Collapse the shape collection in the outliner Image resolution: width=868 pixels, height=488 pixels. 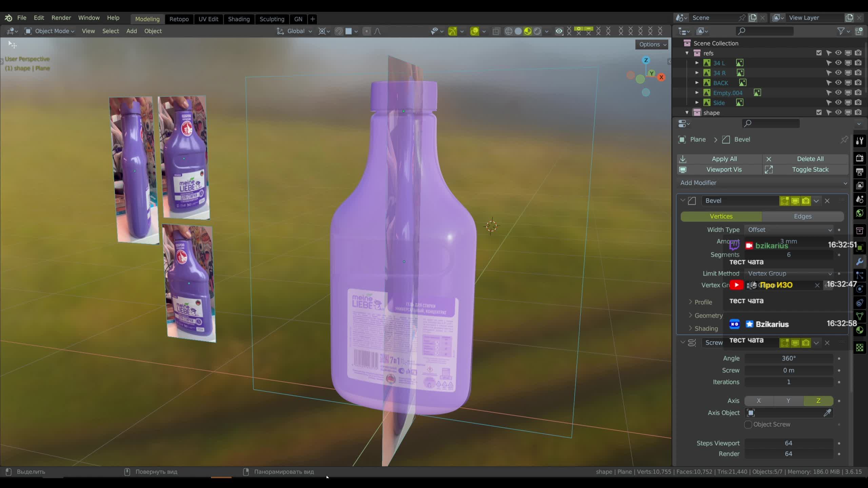click(x=687, y=113)
